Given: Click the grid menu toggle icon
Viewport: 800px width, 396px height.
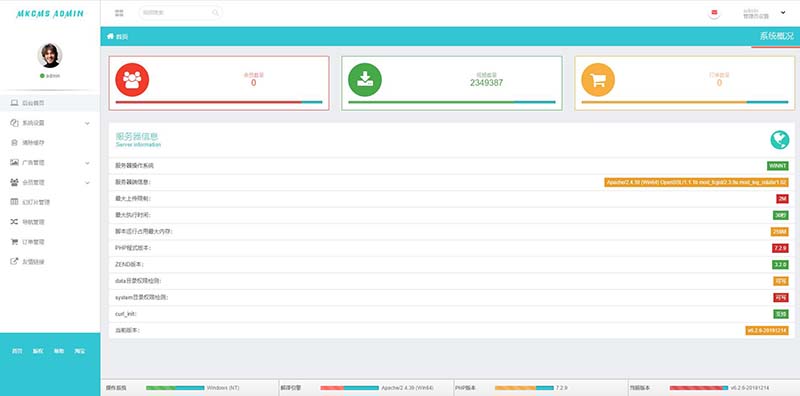Looking at the screenshot, I should pos(119,13).
